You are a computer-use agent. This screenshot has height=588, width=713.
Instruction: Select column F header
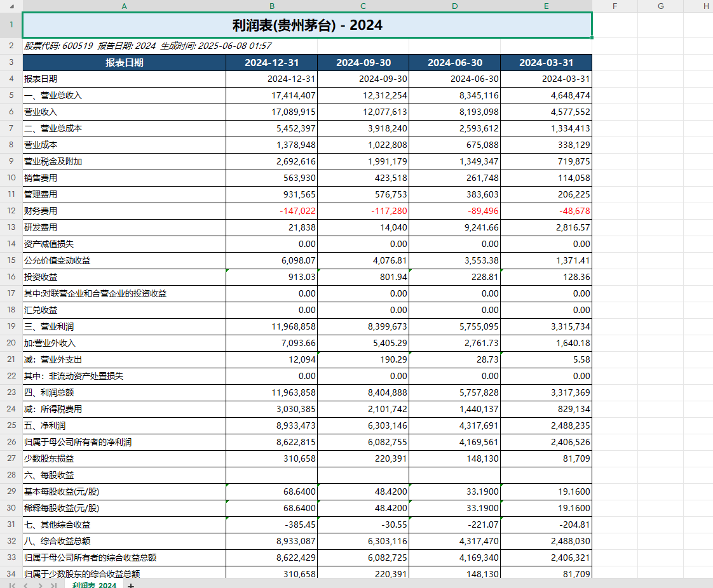(x=615, y=6)
